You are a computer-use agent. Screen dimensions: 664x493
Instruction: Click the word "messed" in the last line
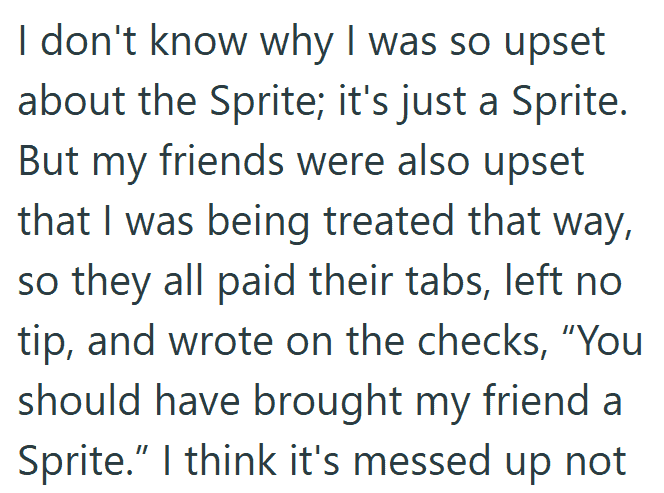[x=422, y=460]
